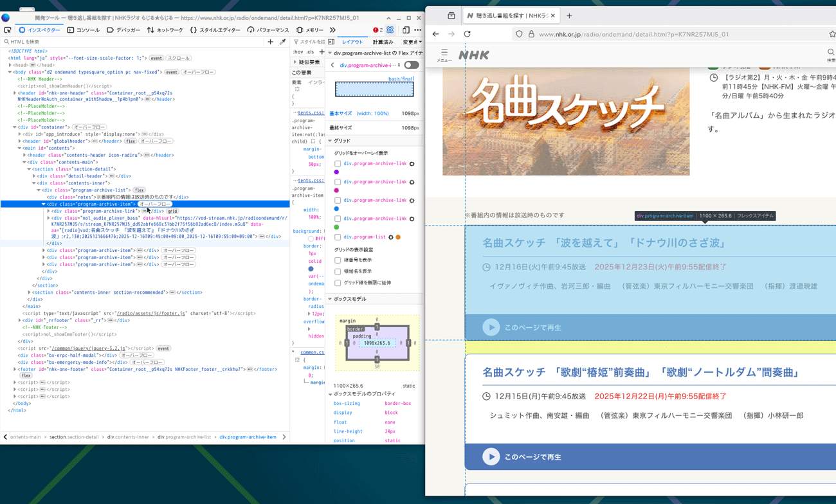Click the purple grid color swatch
This screenshot has width=836, height=504.
click(336, 172)
